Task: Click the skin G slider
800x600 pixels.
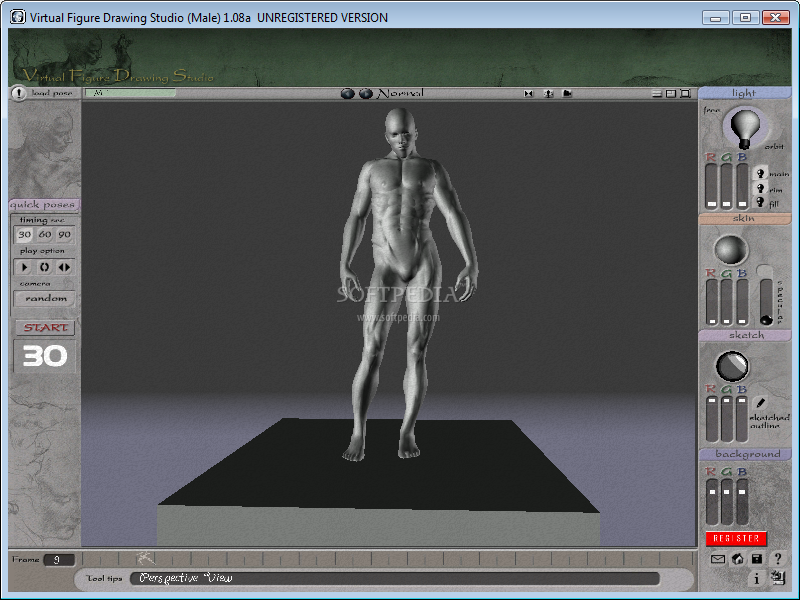Action: click(727, 302)
